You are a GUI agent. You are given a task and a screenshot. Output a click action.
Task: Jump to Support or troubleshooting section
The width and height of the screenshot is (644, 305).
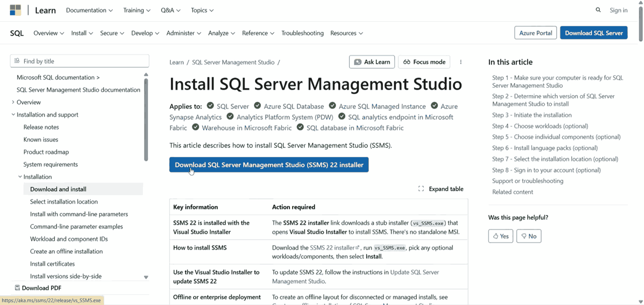pos(528,181)
